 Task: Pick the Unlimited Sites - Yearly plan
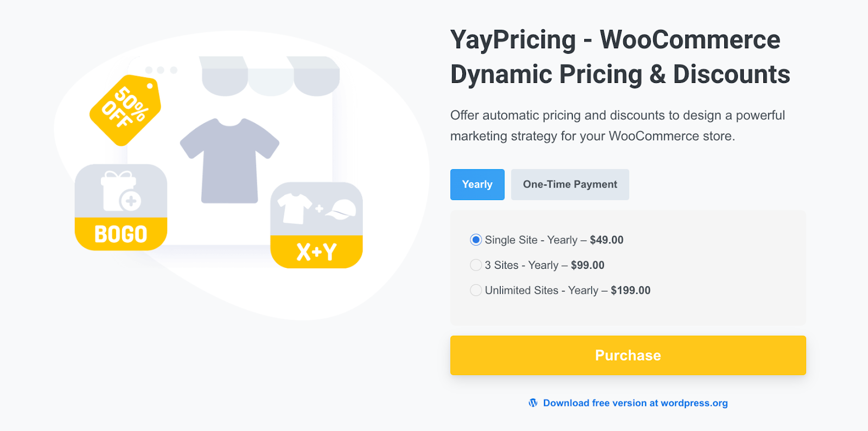point(476,290)
